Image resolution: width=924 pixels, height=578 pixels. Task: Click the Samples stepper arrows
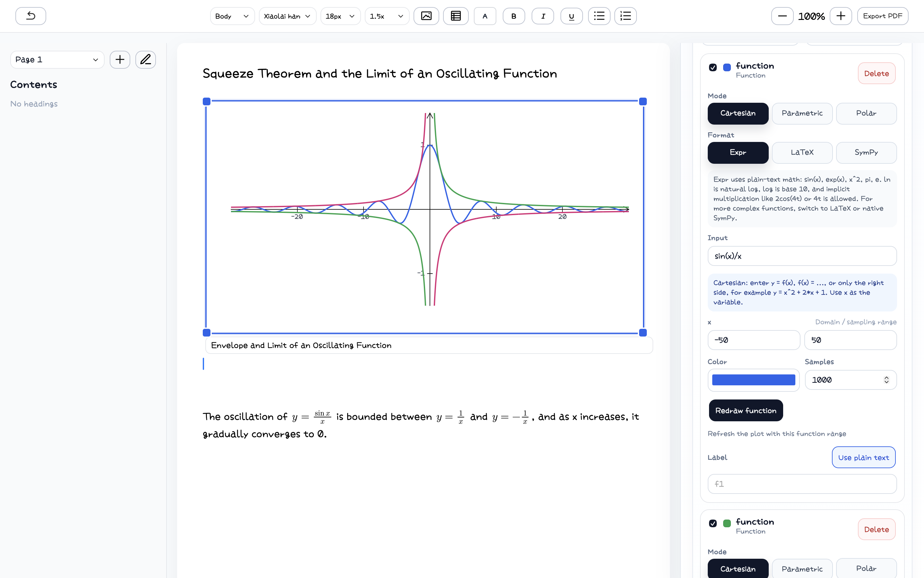(886, 380)
